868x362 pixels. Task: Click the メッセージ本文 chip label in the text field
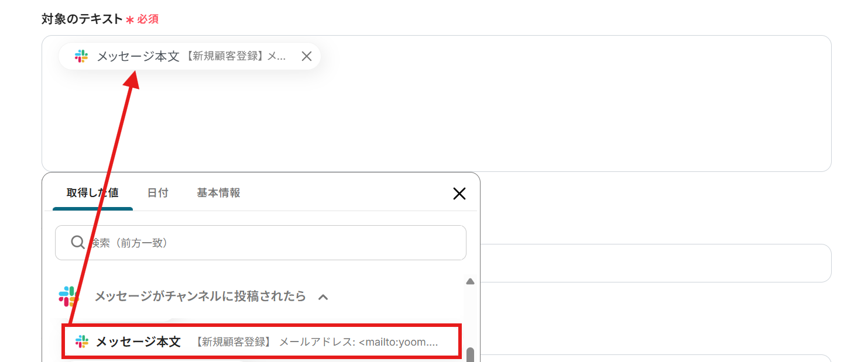(138, 56)
